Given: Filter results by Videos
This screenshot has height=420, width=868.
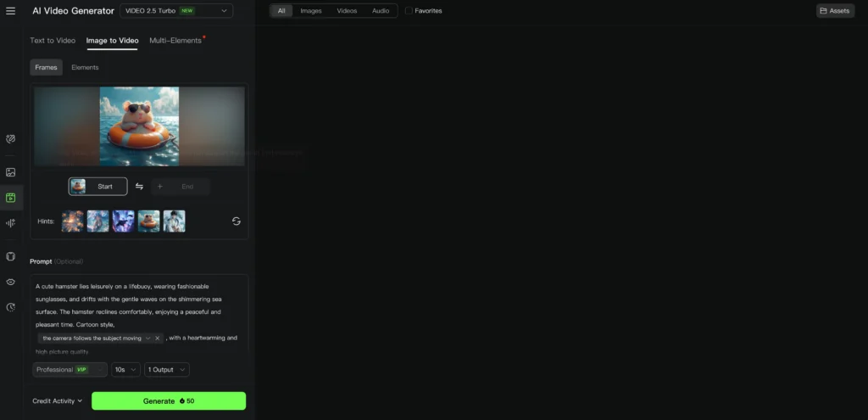Looking at the screenshot, I should [347, 11].
